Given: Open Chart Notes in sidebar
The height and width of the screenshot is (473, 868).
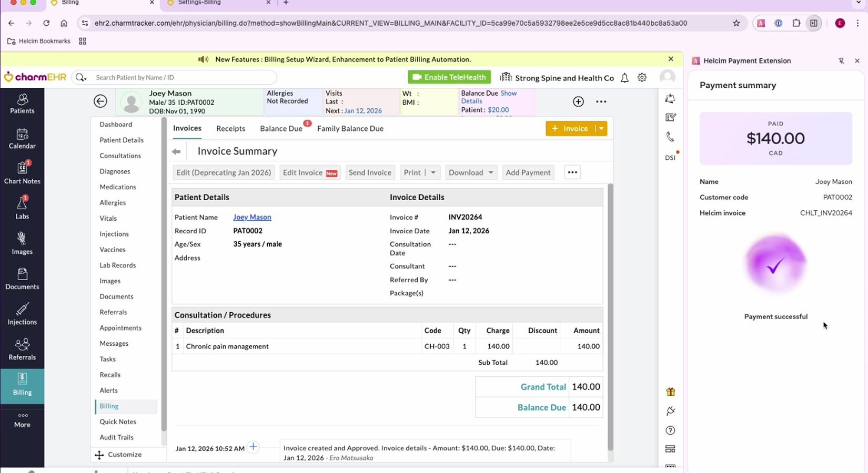Looking at the screenshot, I should pos(22,173).
